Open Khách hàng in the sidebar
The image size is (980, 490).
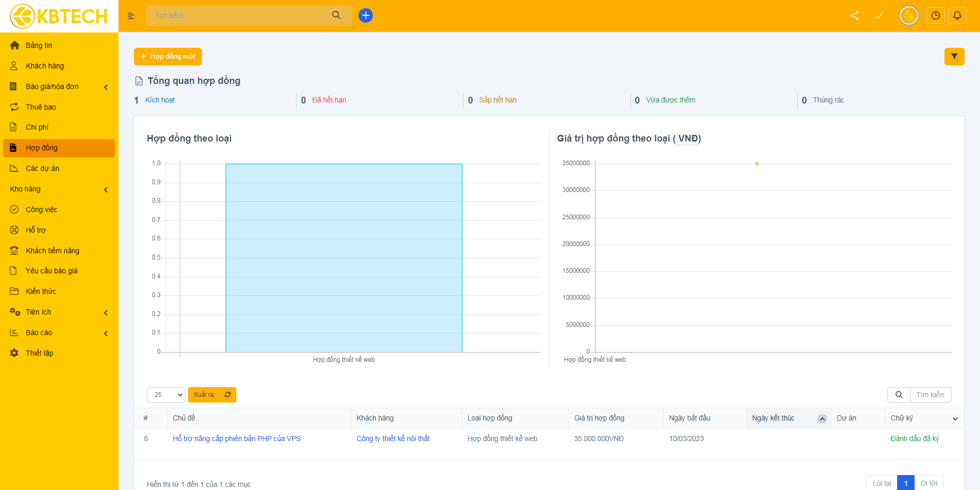tap(45, 66)
